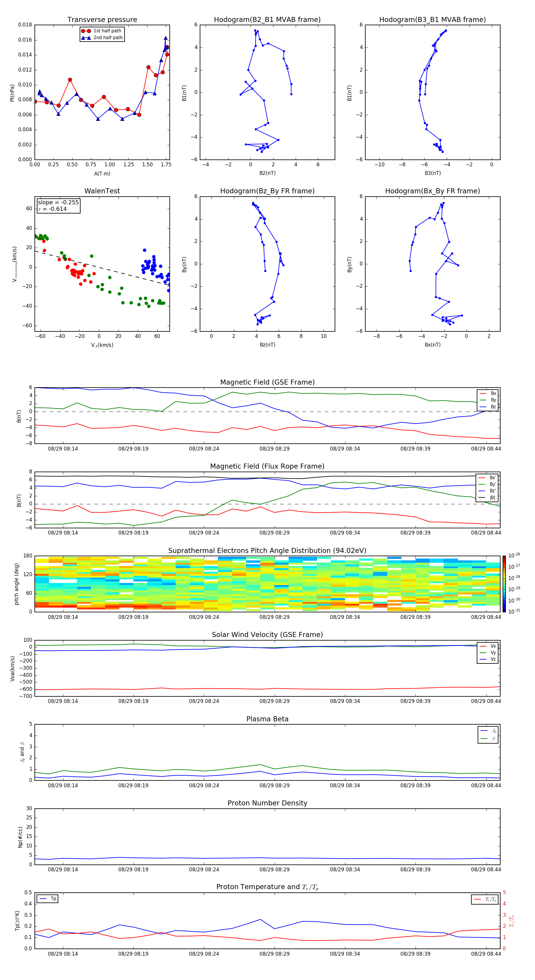Click the 'r = -0.614' annotation
This screenshot has height=980, width=535.
[53, 209]
